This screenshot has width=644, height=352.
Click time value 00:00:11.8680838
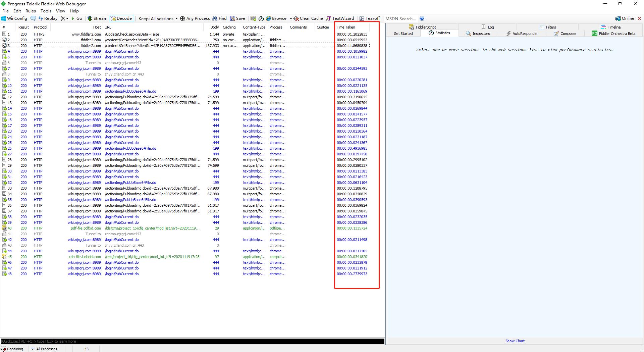352,46
